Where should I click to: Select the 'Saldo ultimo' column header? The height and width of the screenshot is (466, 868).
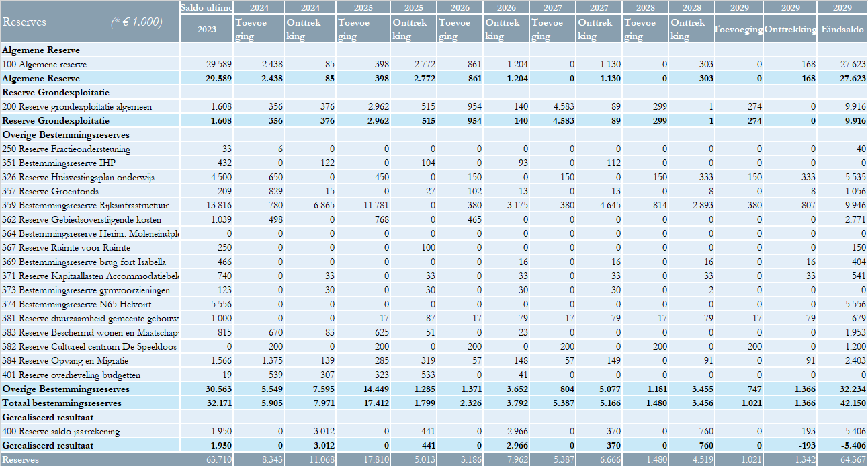tap(207, 7)
